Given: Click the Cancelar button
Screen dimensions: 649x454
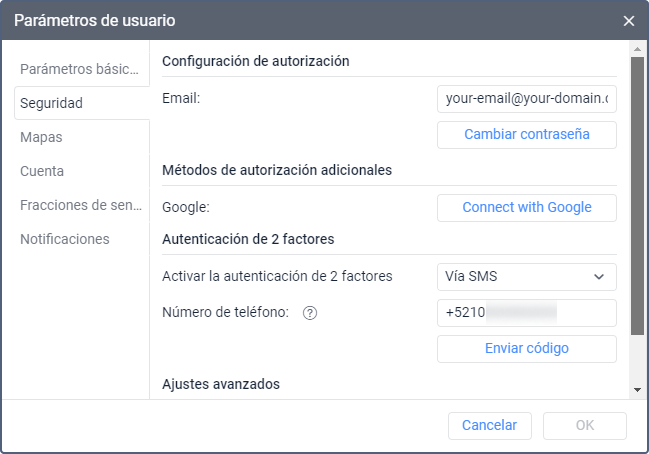Looking at the screenshot, I should pyautogui.click(x=489, y=425).
